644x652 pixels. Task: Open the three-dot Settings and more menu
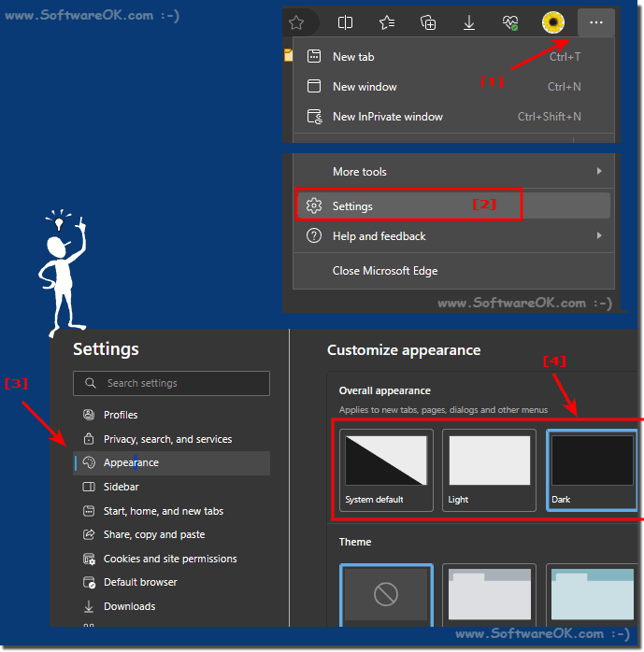(x=596, y=22)
